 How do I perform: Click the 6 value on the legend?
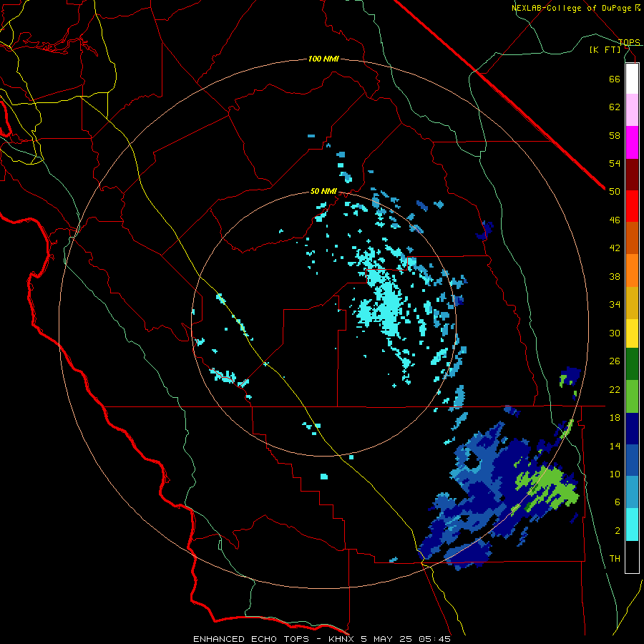[x=618, y=502]
